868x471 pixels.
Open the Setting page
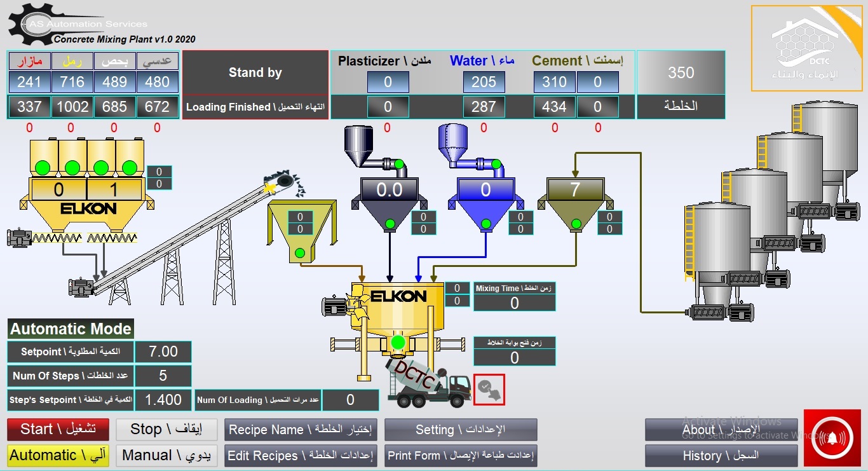click(x=461, y=430)
